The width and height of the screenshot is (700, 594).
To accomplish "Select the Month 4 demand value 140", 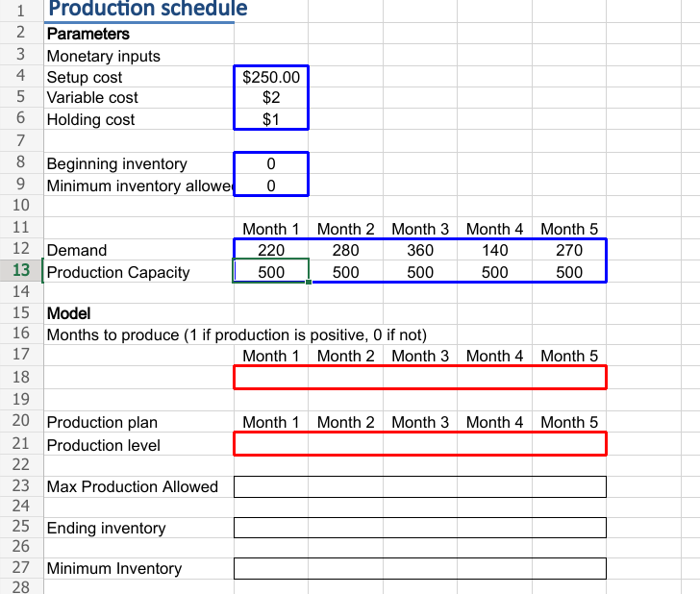I will 494,250.
